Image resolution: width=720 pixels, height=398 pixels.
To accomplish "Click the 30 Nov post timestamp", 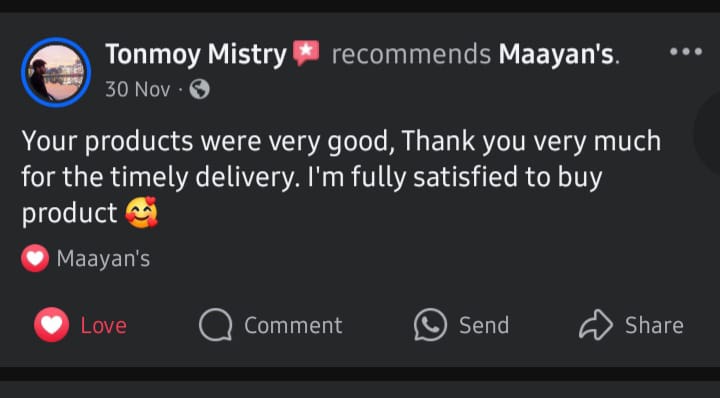I will click(137, 89).
